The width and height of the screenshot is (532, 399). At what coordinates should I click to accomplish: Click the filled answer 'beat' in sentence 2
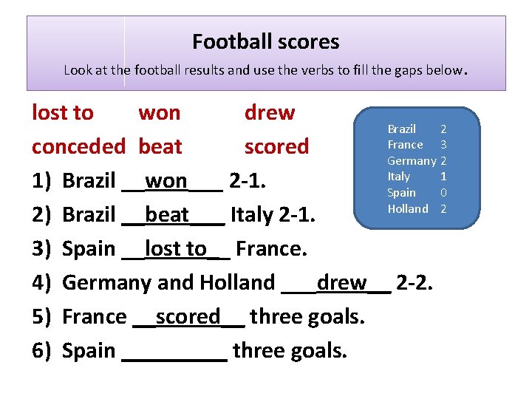168,215
